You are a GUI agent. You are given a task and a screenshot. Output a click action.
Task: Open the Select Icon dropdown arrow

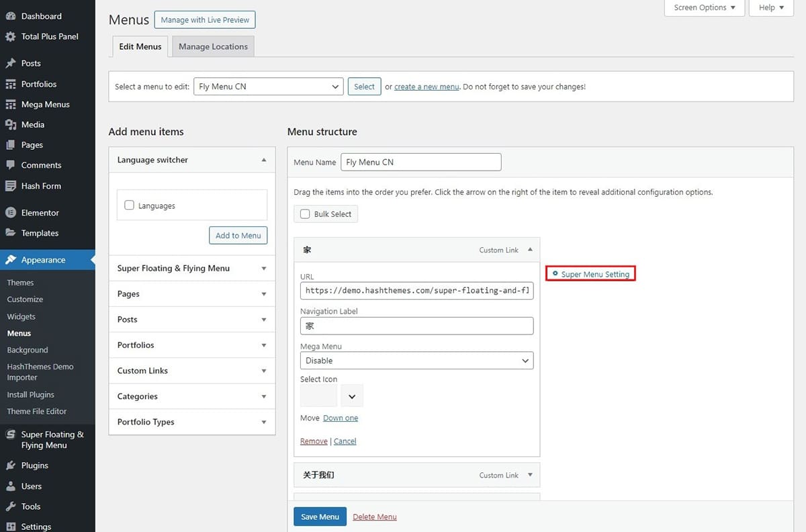[353, 396]
